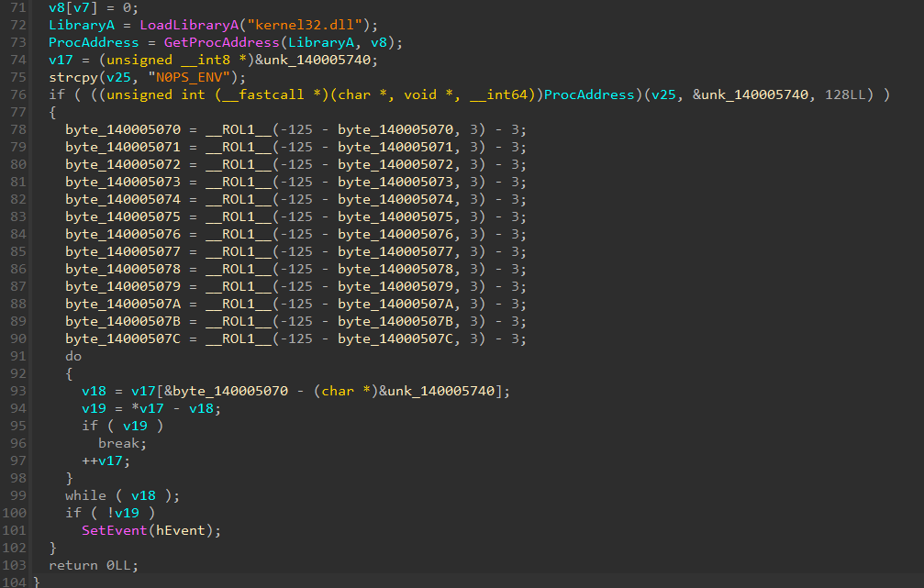Click the "return 0LL" statement

(94, 565)
